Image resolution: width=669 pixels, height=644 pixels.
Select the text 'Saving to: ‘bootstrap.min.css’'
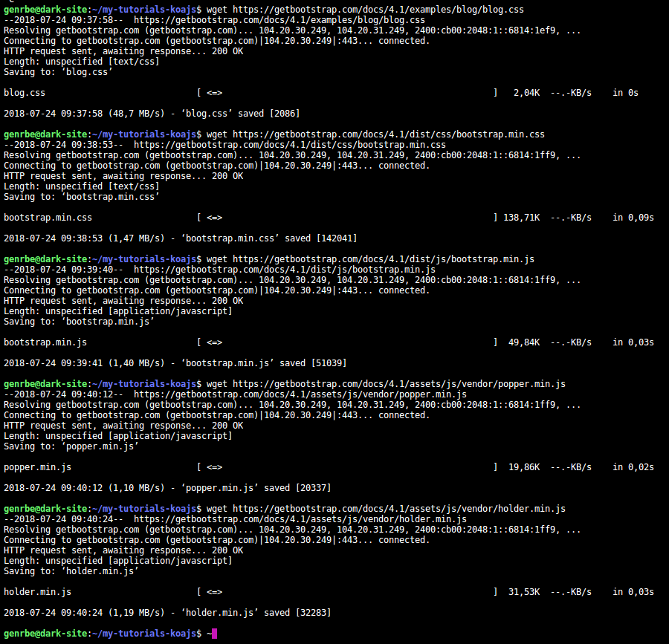point(82,197)
